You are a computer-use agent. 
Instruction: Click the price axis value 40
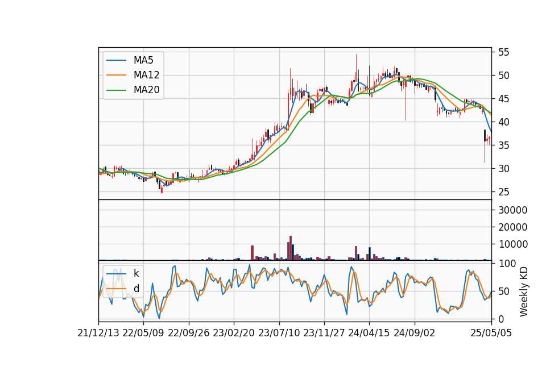click(503, 122)
